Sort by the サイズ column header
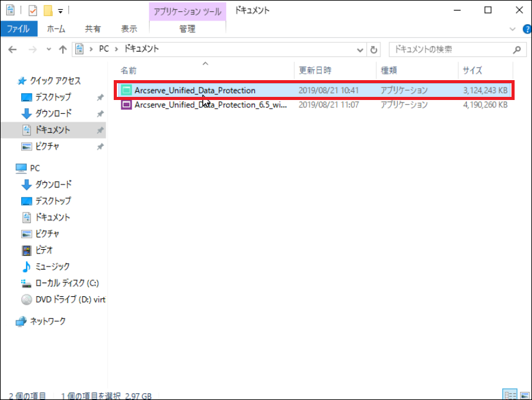The image size is (532, 400). pyautogui.click(x=472, y=70)
